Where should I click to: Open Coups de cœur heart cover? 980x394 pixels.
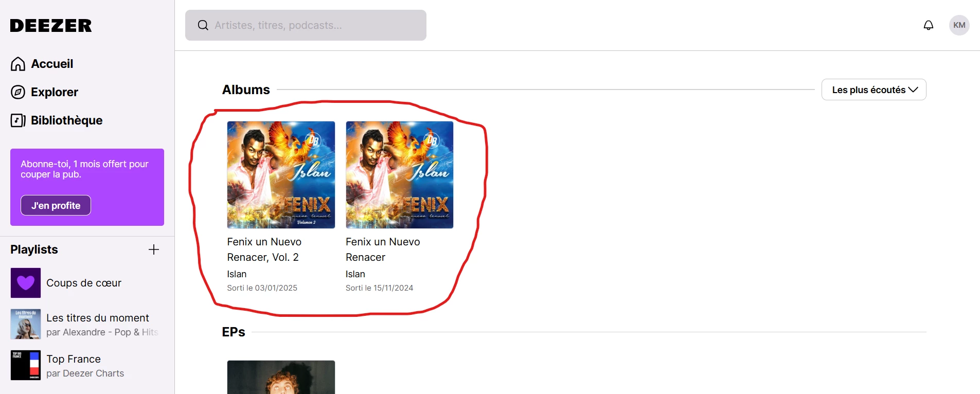click(26, 283)
